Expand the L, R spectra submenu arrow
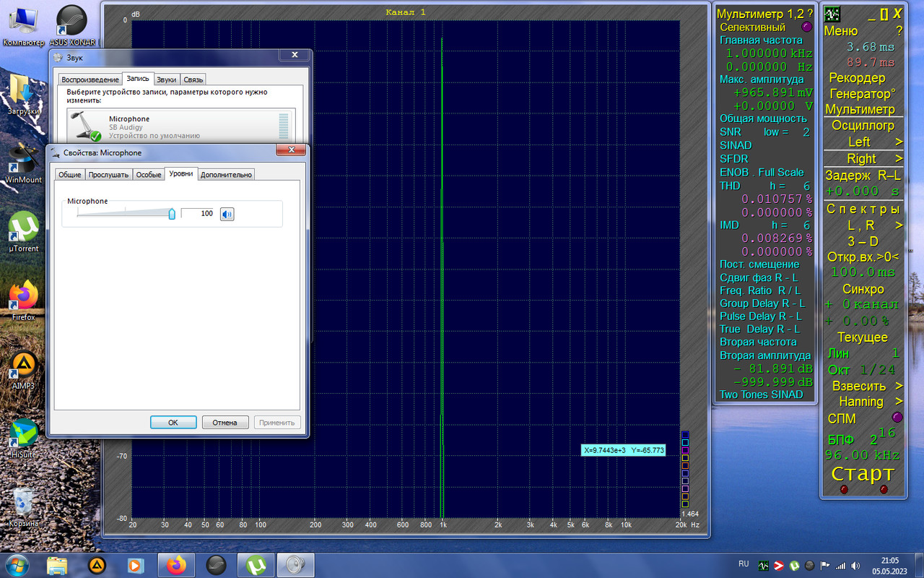 pyautogui.click(x=899, y=225)
